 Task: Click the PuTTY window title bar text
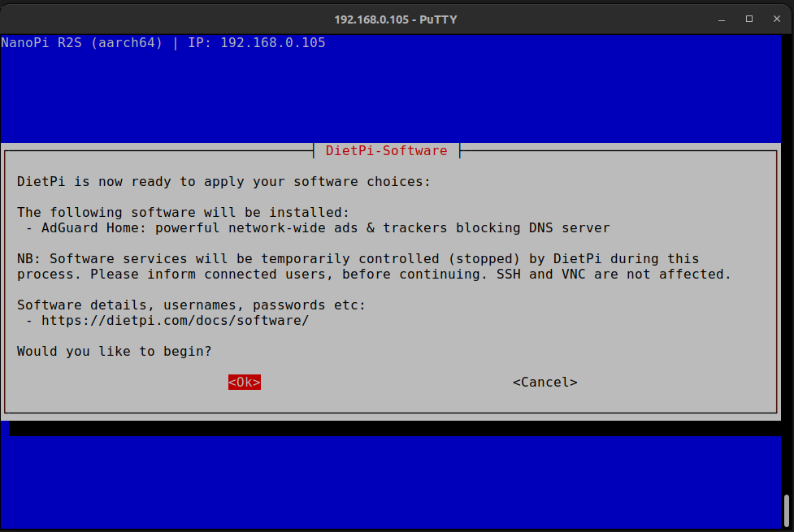tap(396, 19)
